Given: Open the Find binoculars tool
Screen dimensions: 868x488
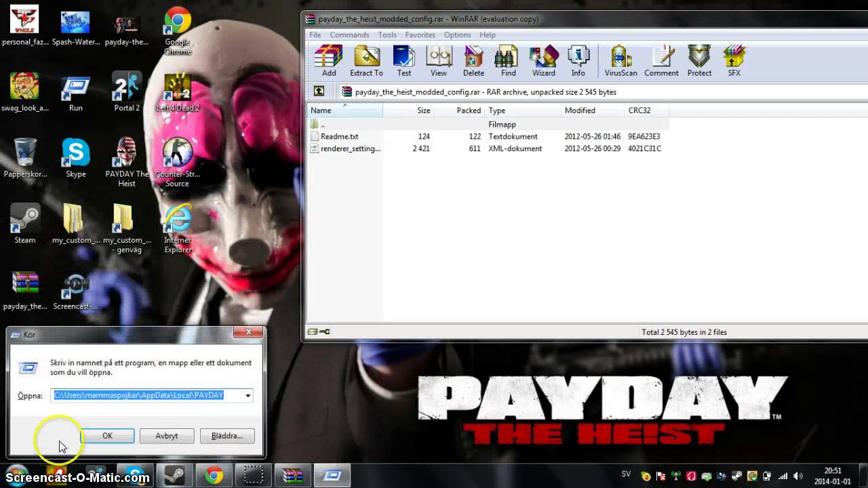Looking at the screenshot, I should [x=508, y=61].
